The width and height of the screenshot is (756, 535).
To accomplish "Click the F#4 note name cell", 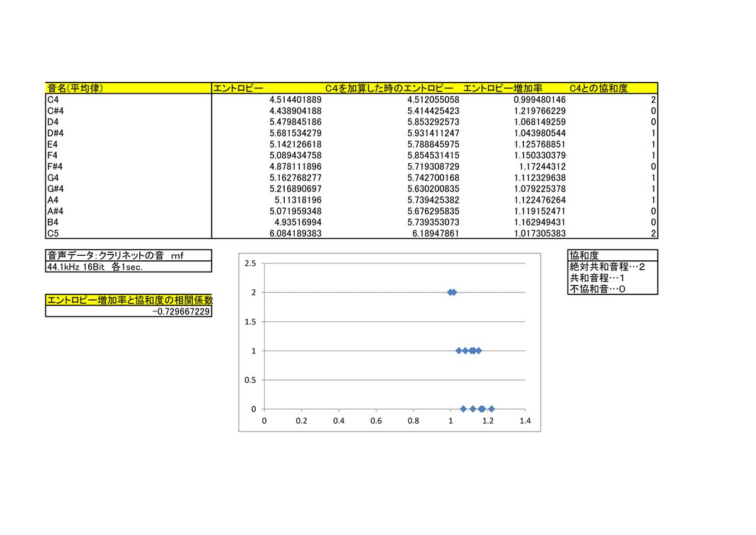I will point(129,166).
